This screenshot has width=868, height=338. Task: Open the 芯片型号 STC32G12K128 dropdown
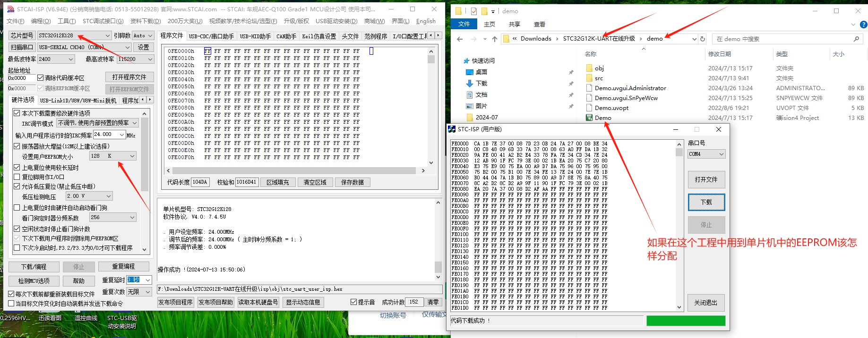coord(74,35)
